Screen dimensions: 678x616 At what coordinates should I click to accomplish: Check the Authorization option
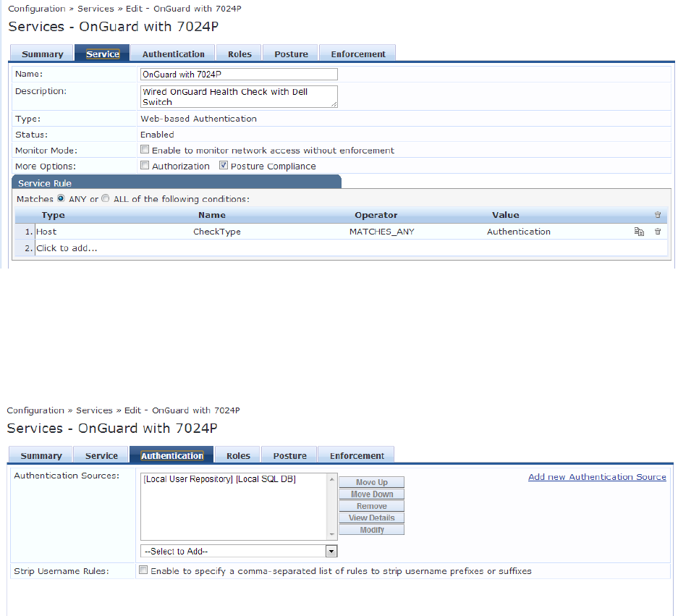tap(145, 166)
